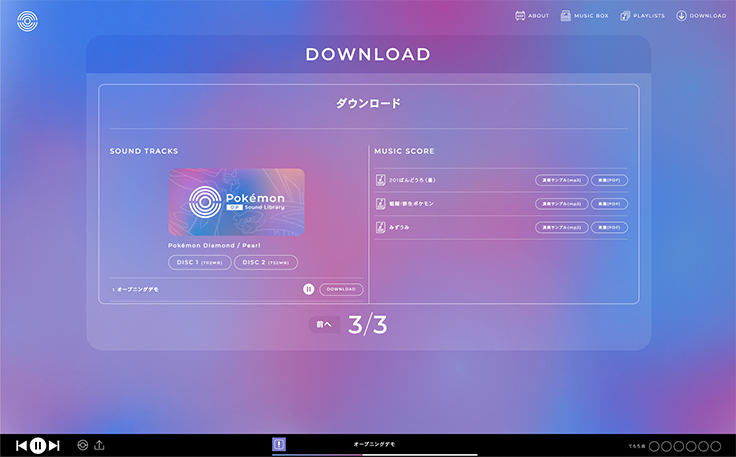Click the Pokémon Diamond / Pearl album caption
Image resolution: width=736 pixels, height=457 pixels.
point(214,245)
